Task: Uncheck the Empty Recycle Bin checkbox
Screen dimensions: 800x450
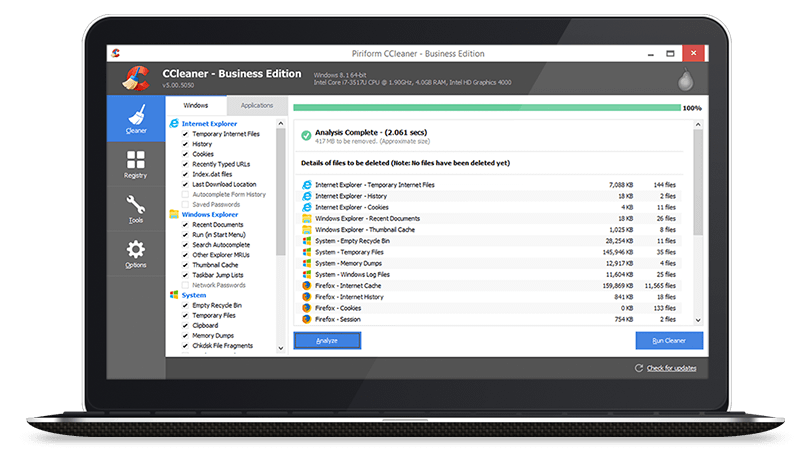Action: 185,305
